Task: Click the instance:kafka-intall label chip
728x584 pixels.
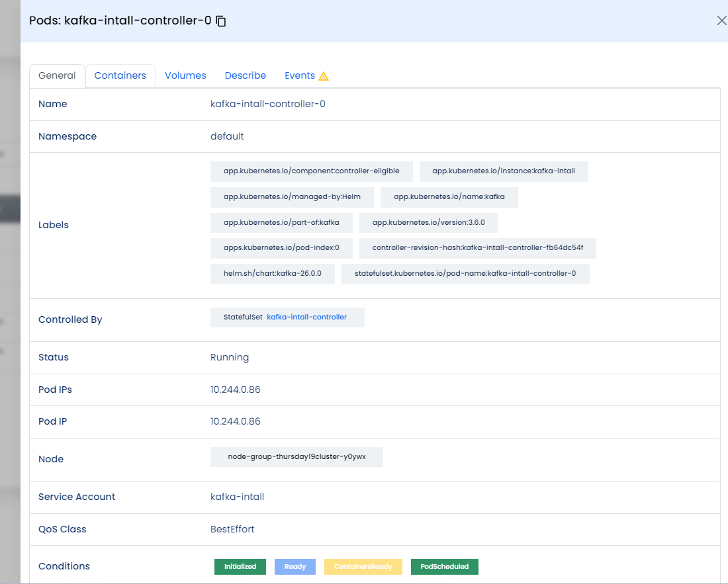Action: point(504,171)
